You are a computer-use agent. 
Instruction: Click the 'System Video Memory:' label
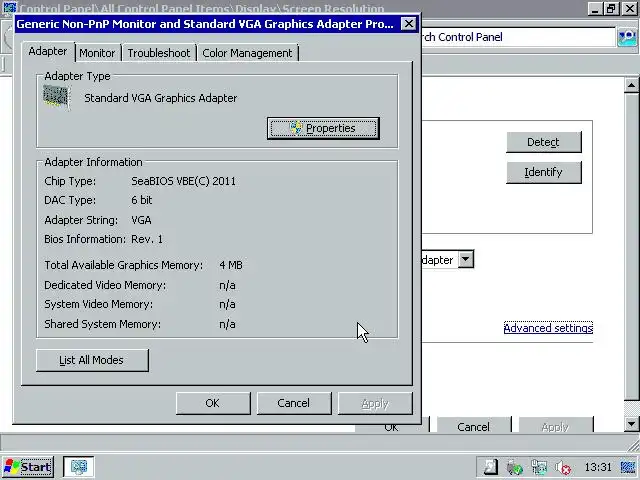(x=98, y=304)
